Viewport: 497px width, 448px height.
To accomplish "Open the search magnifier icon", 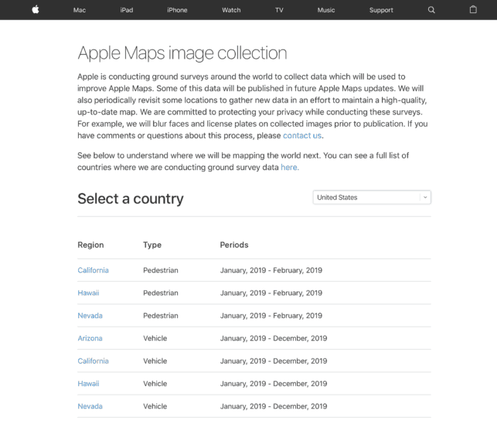I will pos(431,10).
